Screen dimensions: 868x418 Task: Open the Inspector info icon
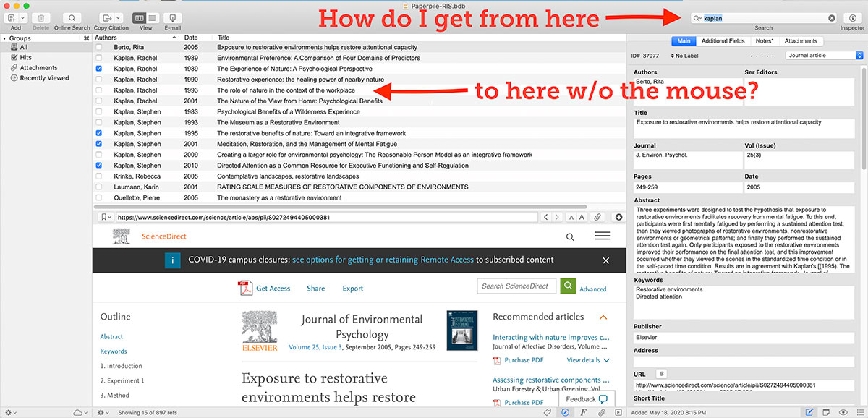click(x=852, y=18)
